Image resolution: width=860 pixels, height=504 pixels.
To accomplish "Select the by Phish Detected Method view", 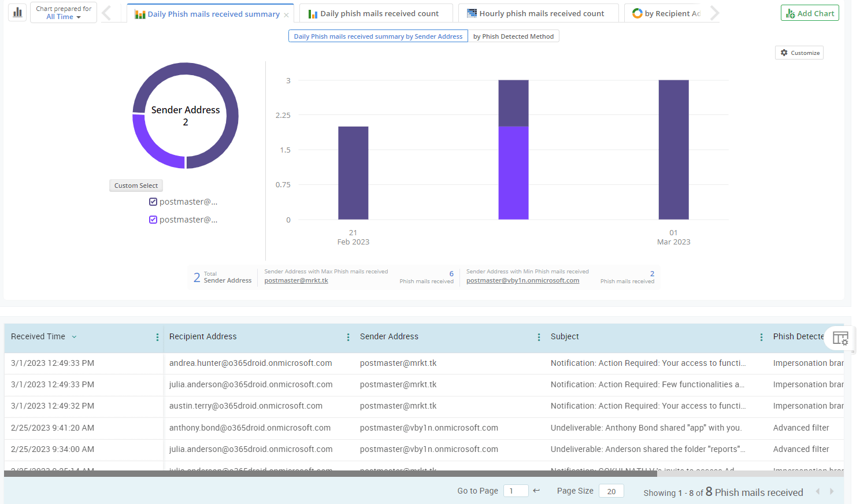I will click(513, 35).
